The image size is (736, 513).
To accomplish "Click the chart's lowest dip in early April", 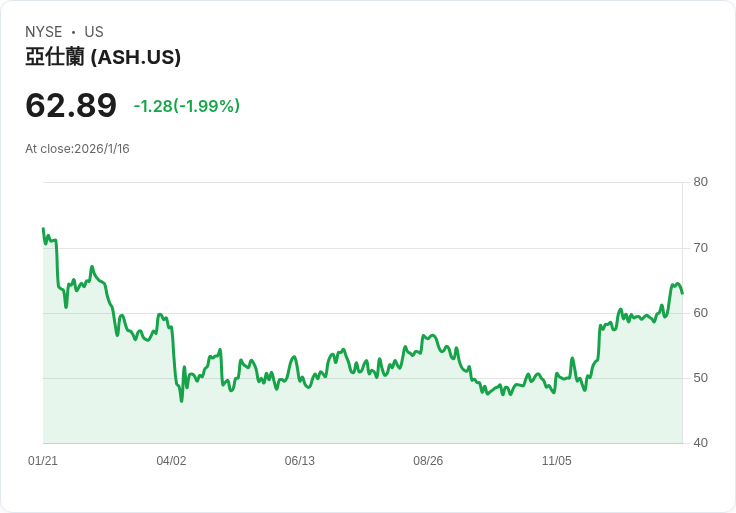I will coord(181,401).
